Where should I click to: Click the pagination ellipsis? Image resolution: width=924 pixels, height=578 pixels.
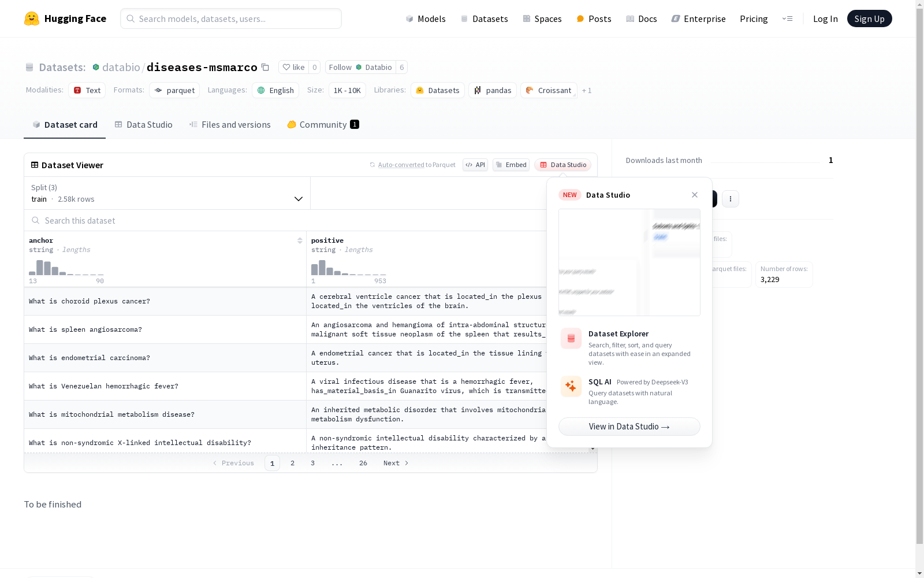[x=337, y=463]
